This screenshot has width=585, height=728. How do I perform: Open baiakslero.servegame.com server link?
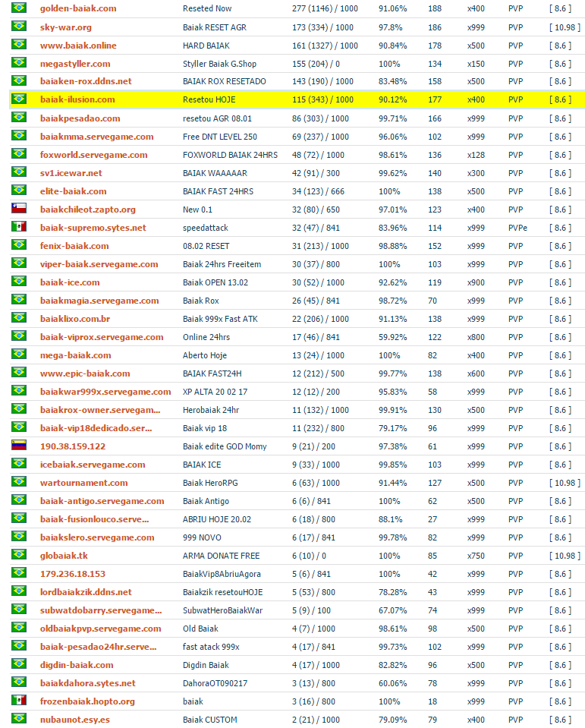97,537
